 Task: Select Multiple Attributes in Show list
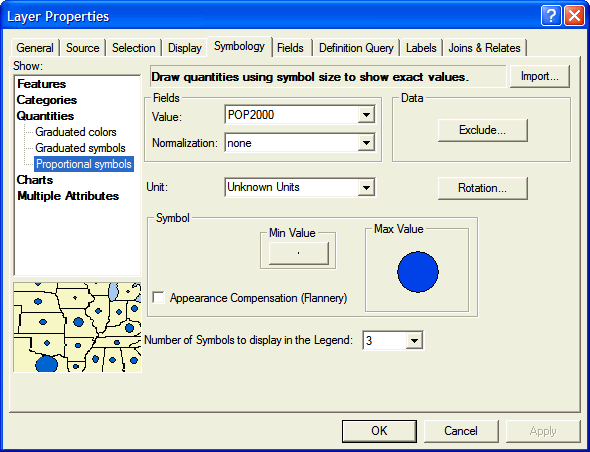pyautogui.click(x=68, y=196)
